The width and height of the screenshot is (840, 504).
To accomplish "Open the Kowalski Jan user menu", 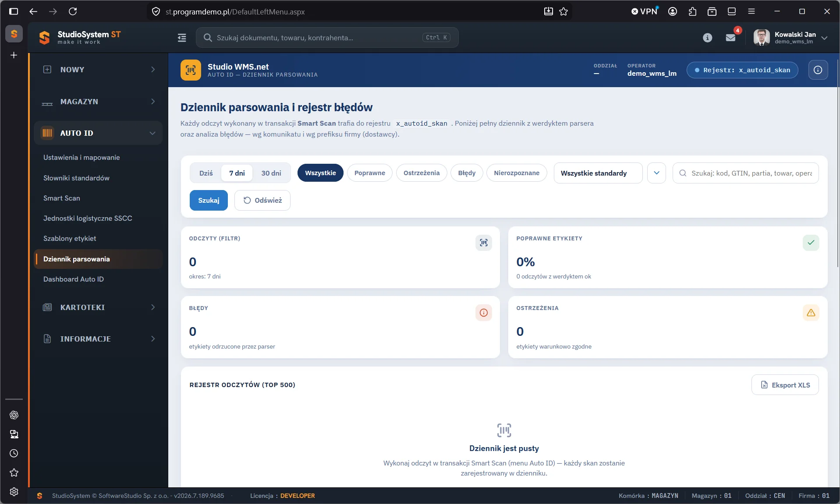I will tap(790, 38).
